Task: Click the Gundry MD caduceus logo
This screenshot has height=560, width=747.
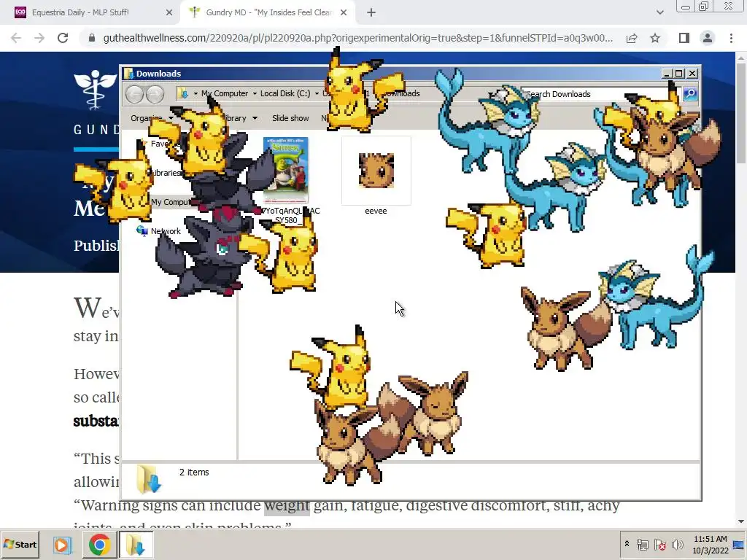Action: [94, 90]
